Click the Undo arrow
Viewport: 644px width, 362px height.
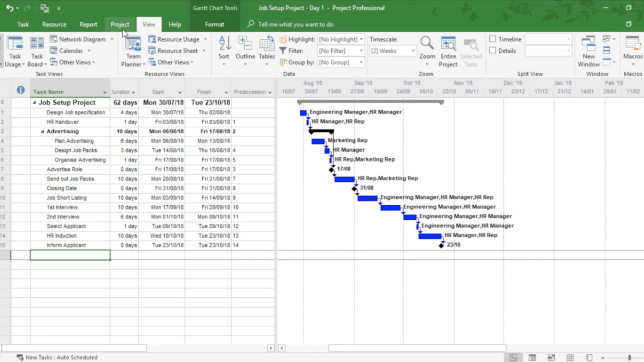click(x=10, y=8)
